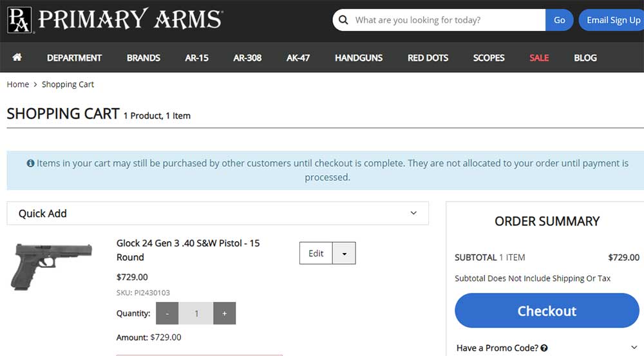The width and height of the screenshot is (644, 356).
Task: Click the Edit button for the Glock
Action: point(316,254)
